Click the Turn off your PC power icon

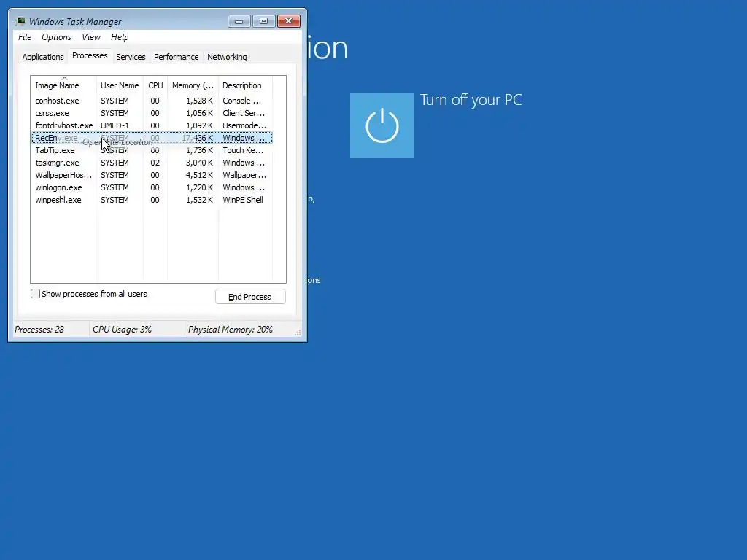point(382,125)
